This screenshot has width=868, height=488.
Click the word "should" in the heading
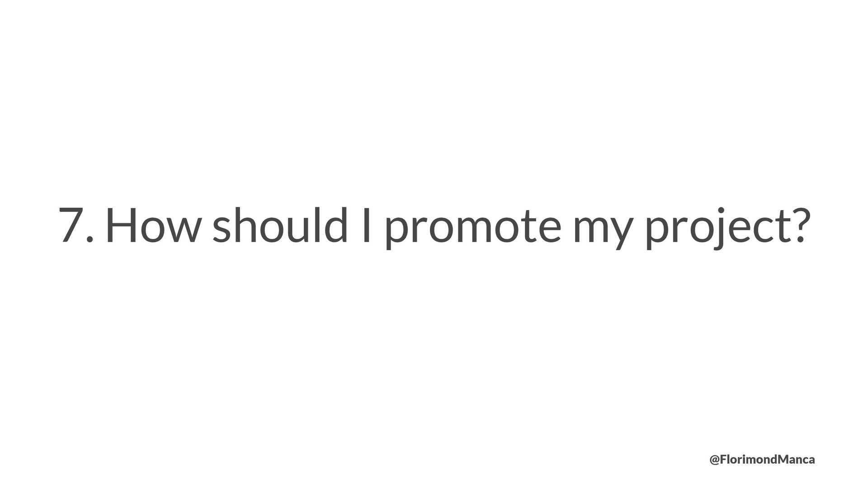coord(280,224)
